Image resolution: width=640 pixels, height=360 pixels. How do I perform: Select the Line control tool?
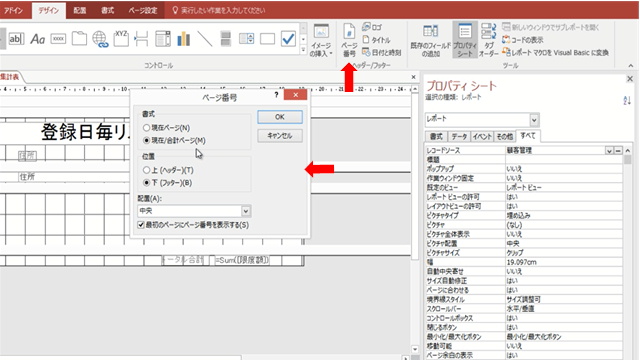tap(204, 39)
